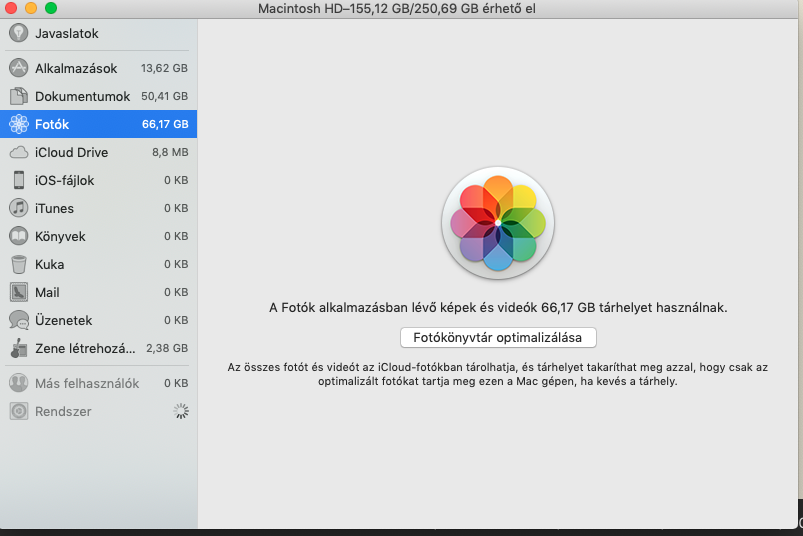The width and height of the screenshot is (803, 536).
Task: Open the Üzenetek category
Action: click(x=98, y=320)
